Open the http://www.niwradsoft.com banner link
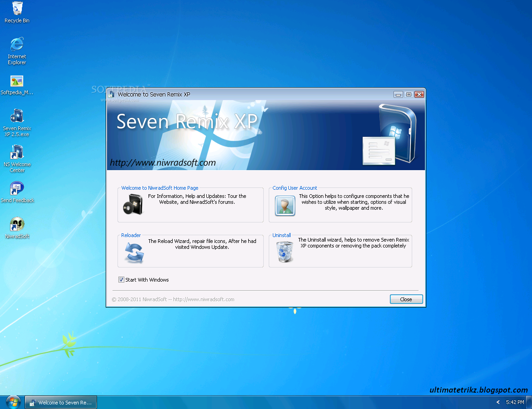This screenshot has height=409, width=532. [x=163, y=163]
